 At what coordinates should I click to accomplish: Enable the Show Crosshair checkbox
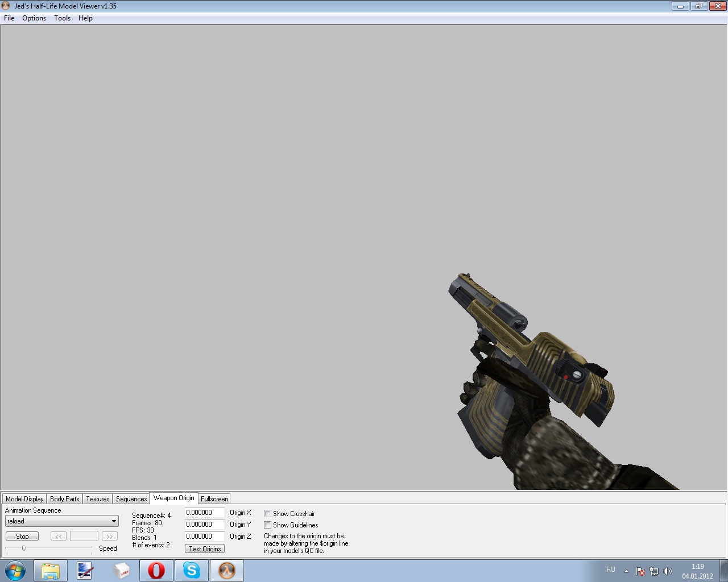point(267,514)
